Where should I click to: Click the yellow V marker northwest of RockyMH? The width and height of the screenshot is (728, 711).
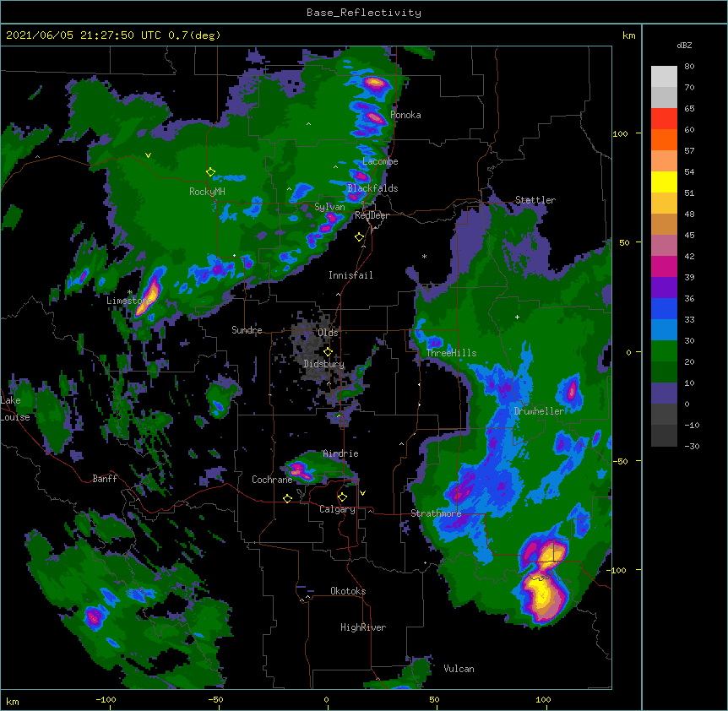[x=148, y=155]
